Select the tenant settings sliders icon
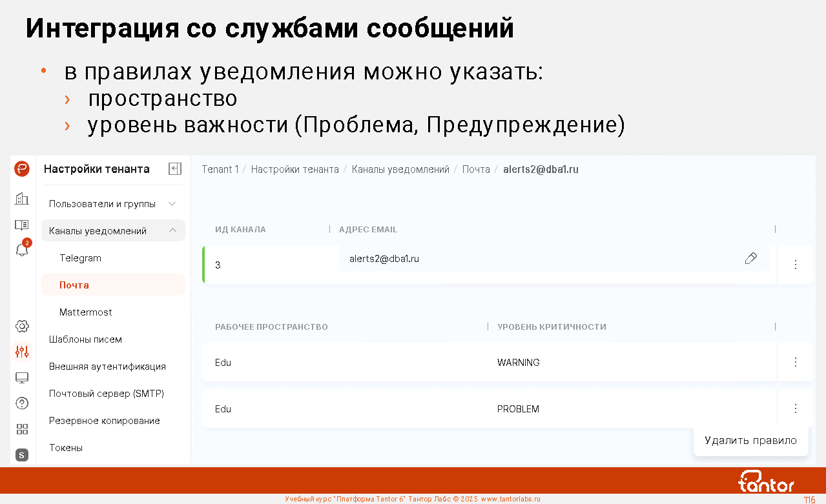The height and width of the screenshot is (504, 826). 22,352
